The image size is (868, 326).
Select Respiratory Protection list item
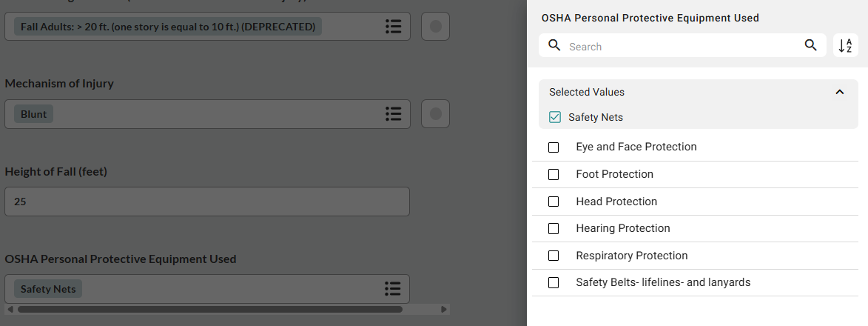631,256
